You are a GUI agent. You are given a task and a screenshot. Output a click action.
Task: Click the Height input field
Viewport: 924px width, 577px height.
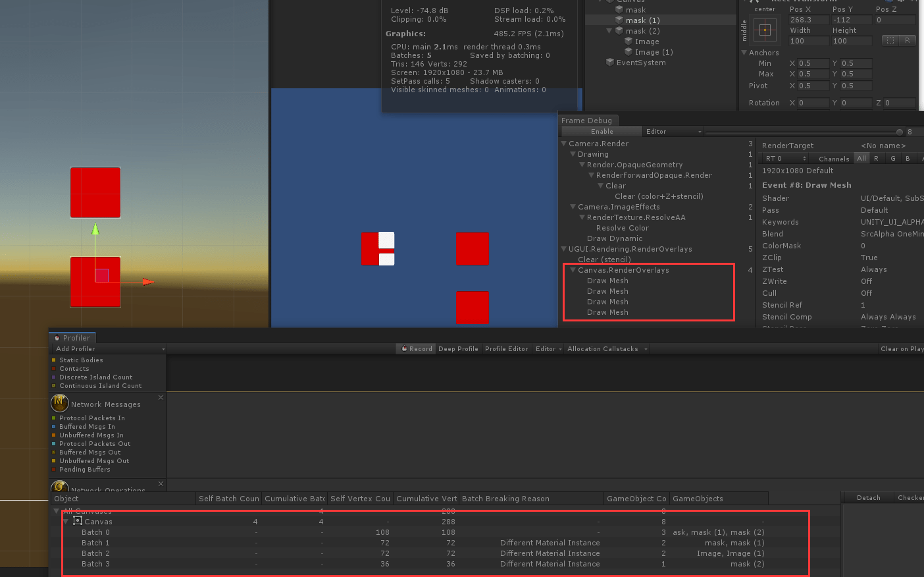[852, 41]
